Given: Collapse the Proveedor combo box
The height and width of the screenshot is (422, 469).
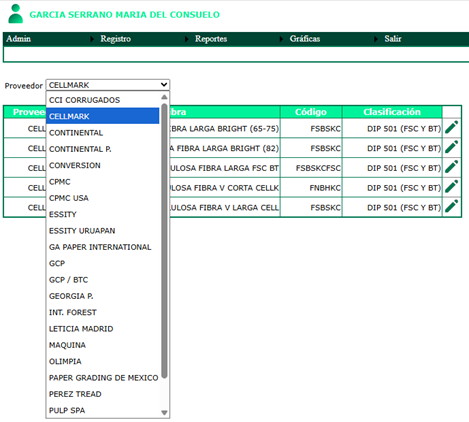Looking at the screenshot, I should pos(108,85).
